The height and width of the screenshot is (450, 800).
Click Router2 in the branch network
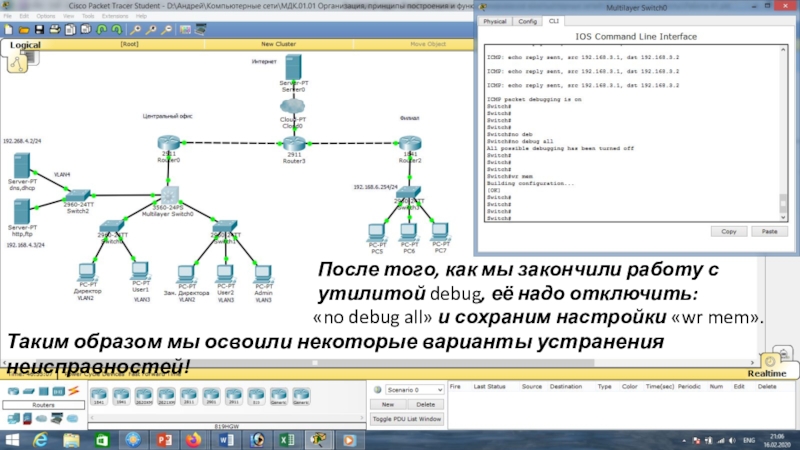click(x=410, y=143)
